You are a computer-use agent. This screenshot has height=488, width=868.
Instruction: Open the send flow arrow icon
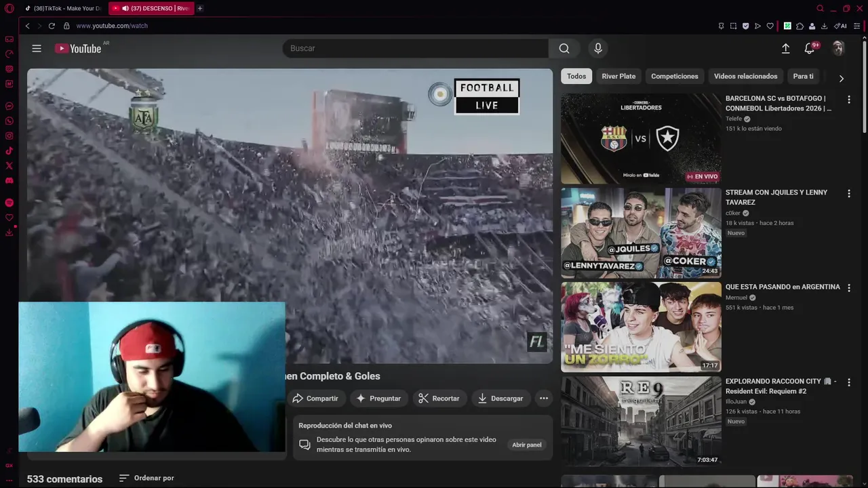pos(757,26)
